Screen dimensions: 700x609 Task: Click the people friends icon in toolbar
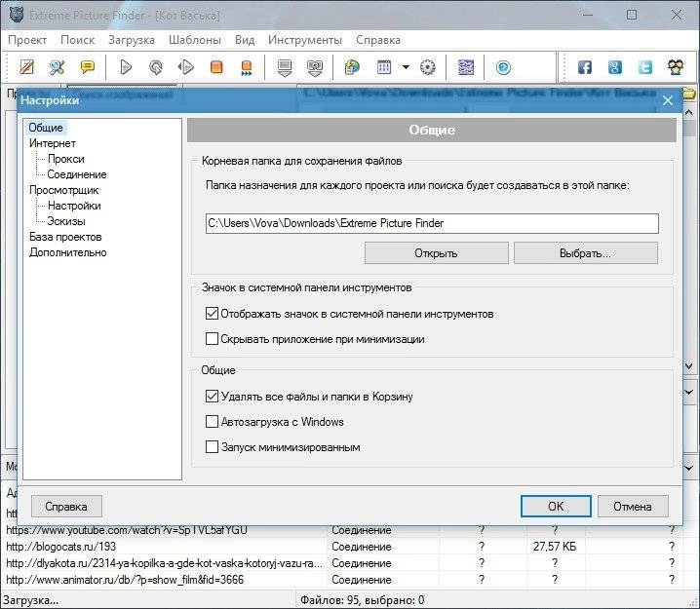[x=676, y=67]
